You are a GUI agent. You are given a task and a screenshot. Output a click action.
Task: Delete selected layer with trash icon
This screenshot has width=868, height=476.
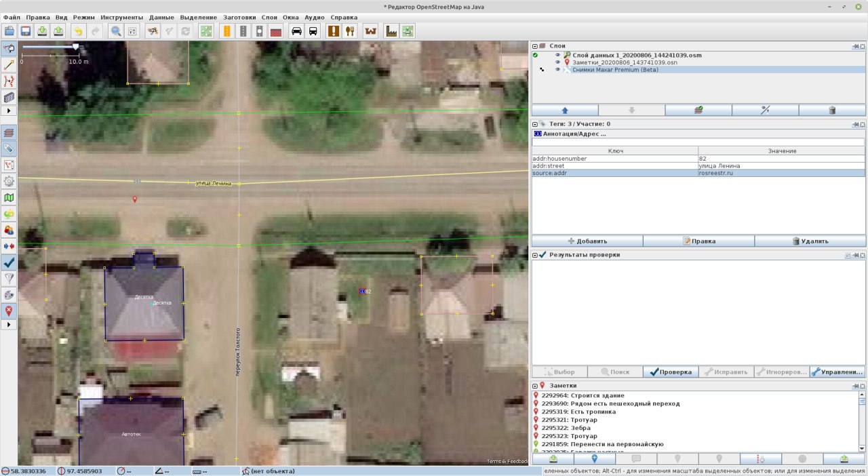(832, 110)
